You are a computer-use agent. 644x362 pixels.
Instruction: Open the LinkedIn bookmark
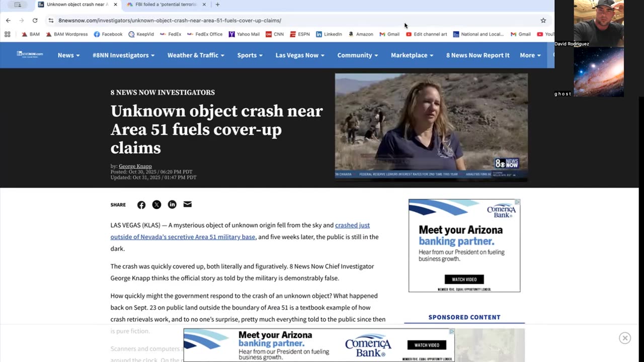[x=329, y=34]
